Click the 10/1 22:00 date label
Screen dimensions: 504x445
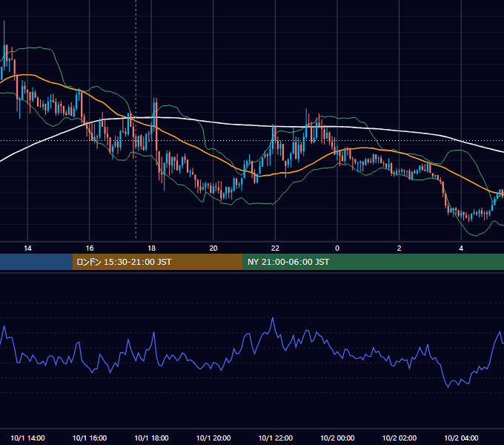(x=276, y=438)
